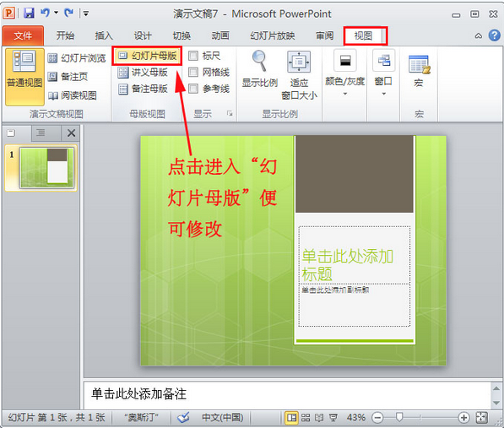504x428 pixels.
Task: Click the 单击此处添加副标题 subtitle placeholder
Action: 355,305
